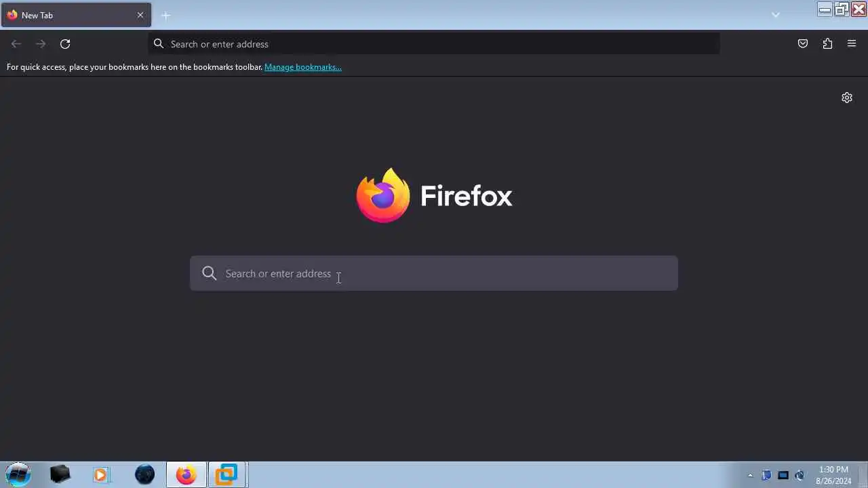Open the Windows Start button
Screen dimensions: 868x488
18,474
